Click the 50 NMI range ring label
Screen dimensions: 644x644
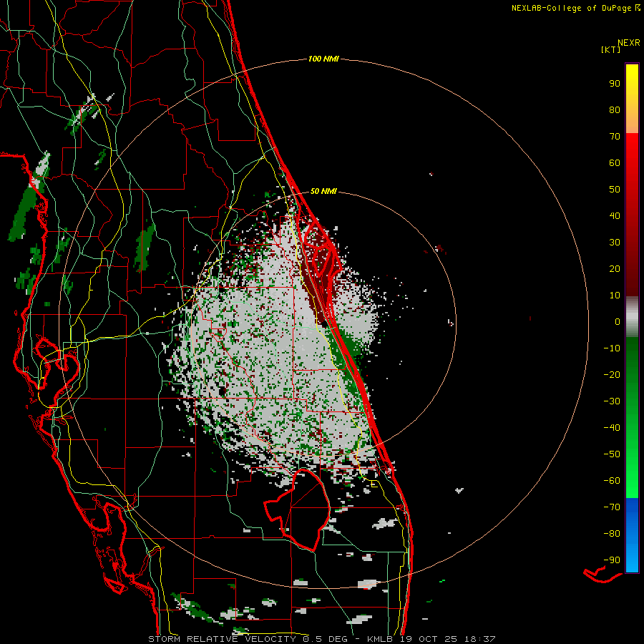pos(323,191)
